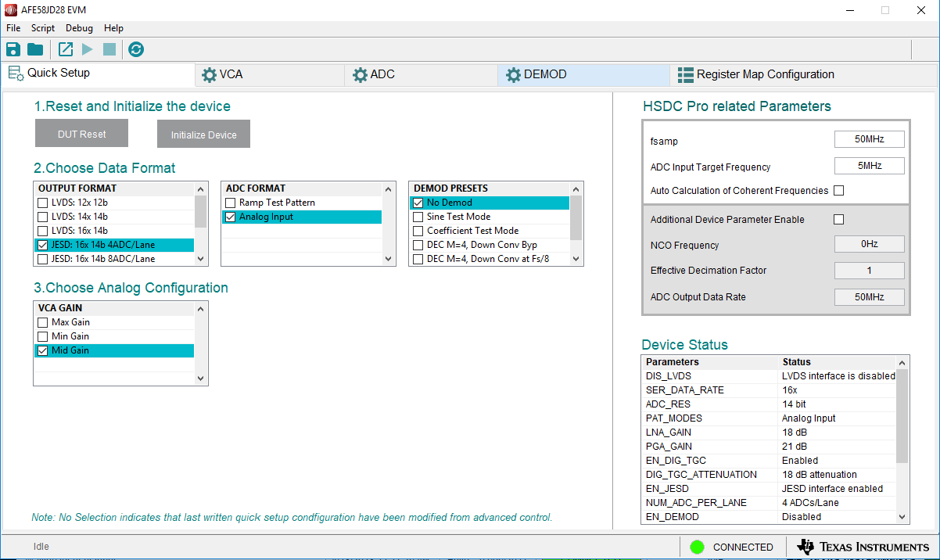Screen dimensions: 940x560
Task: Click the ADC Output Data Rate field
Action: click(870, 297)
